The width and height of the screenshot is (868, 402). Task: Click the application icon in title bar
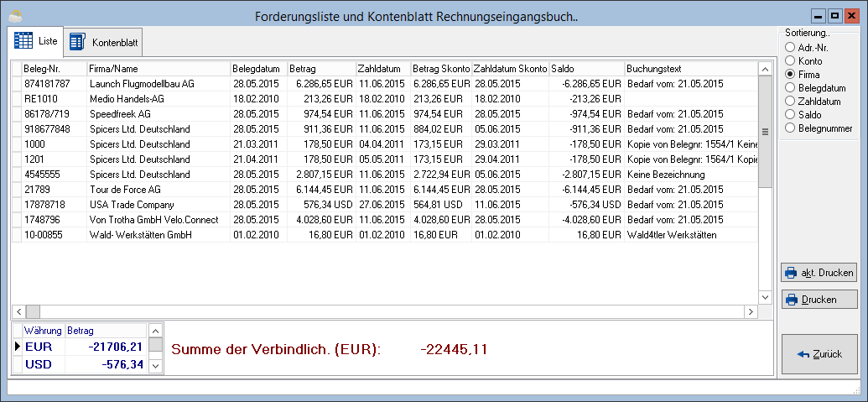15,15
